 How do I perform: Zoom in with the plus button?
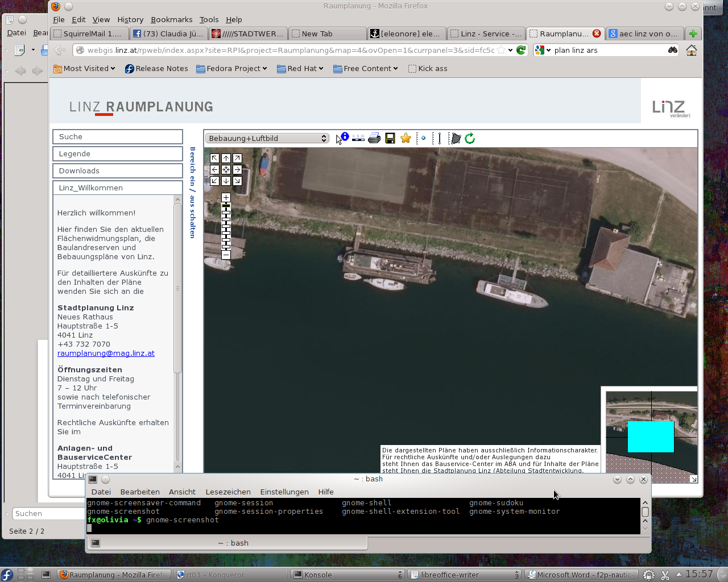[x=226, y=198]
